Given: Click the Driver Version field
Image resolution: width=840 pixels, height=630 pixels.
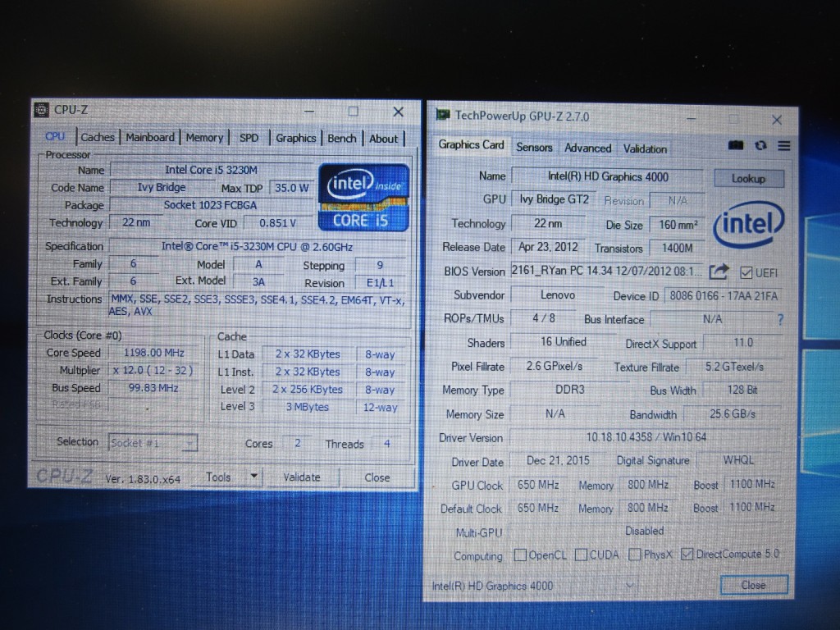Looking at the screenshot, I should (646, 437).
